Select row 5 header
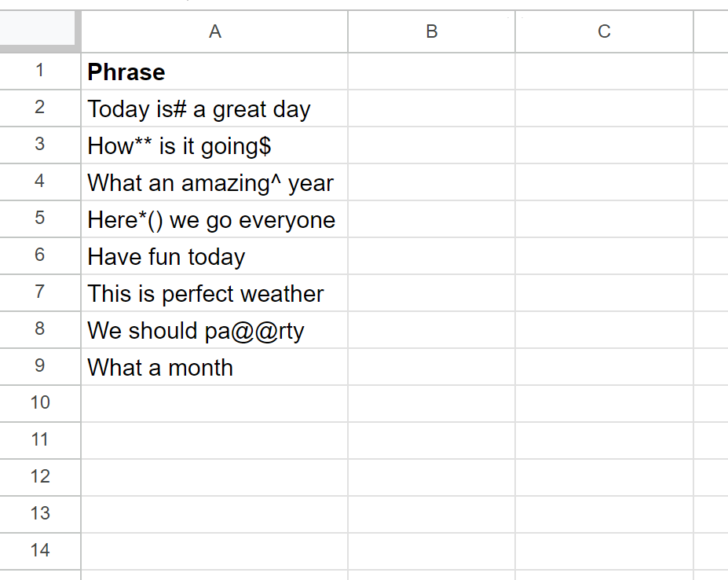The image size is (728, 580). pos(40,218)
